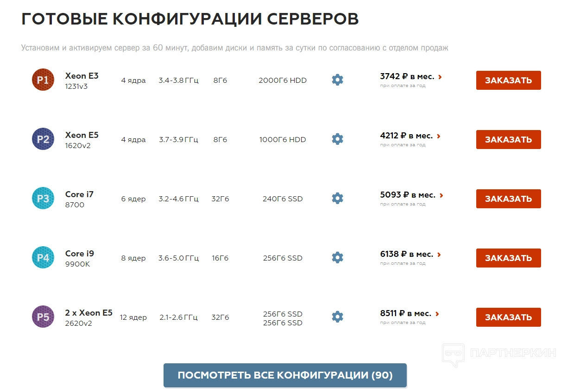
Task: Open configuration gear for Xeon E5 1620v2
Action: click(338, 139)
